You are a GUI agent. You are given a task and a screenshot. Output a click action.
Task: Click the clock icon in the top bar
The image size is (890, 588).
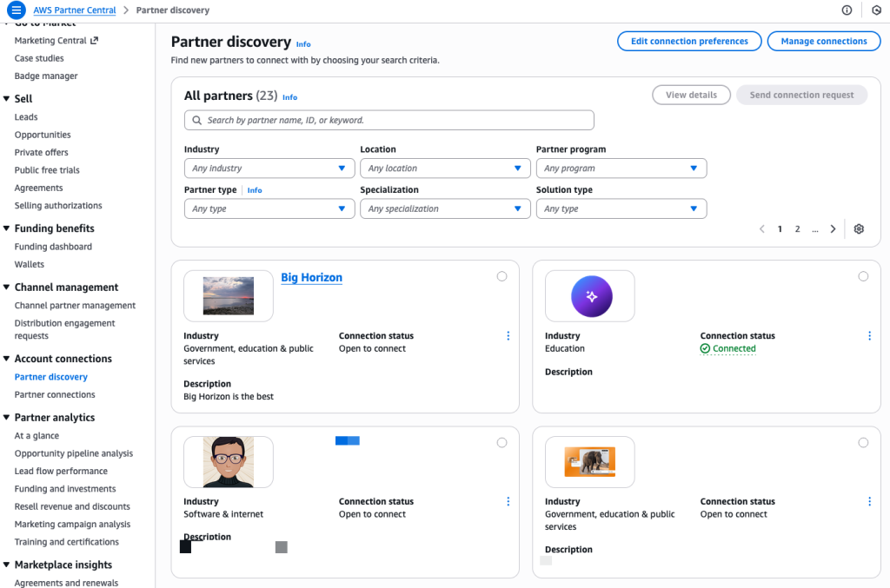[876, 10]
